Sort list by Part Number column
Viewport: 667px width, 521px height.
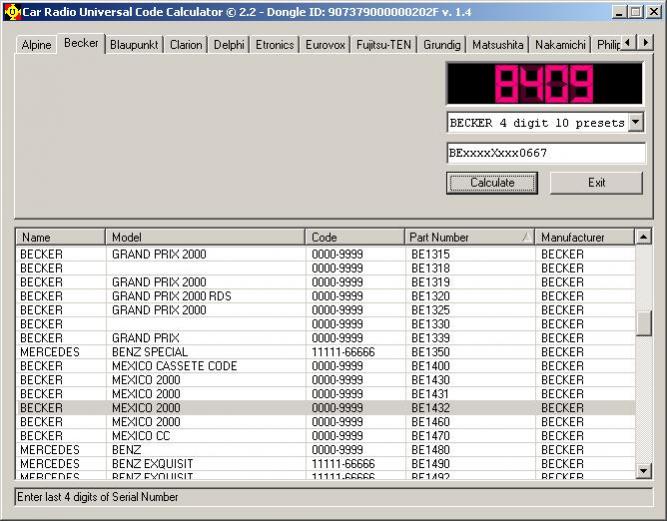[468, 237]
